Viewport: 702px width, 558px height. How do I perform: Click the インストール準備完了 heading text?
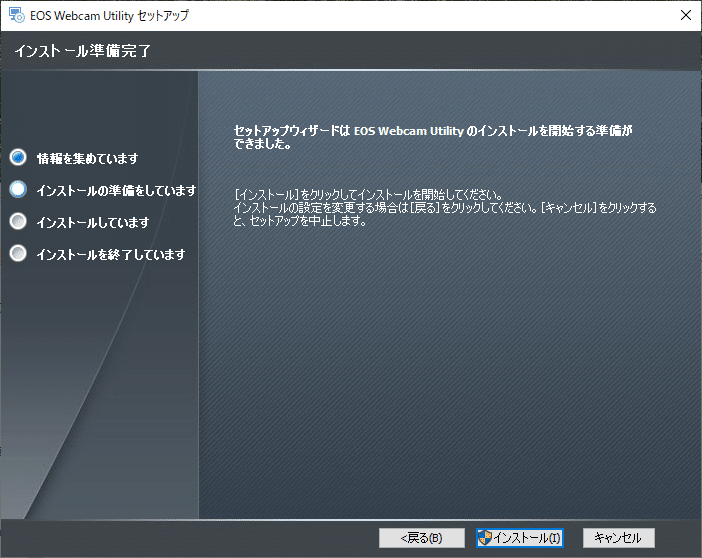(83, 51)
